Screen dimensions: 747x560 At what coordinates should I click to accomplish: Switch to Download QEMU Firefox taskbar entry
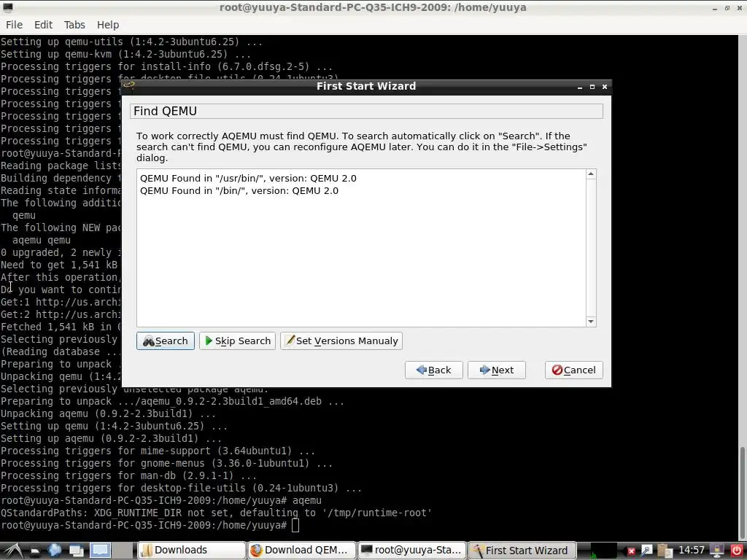(301, 551)
